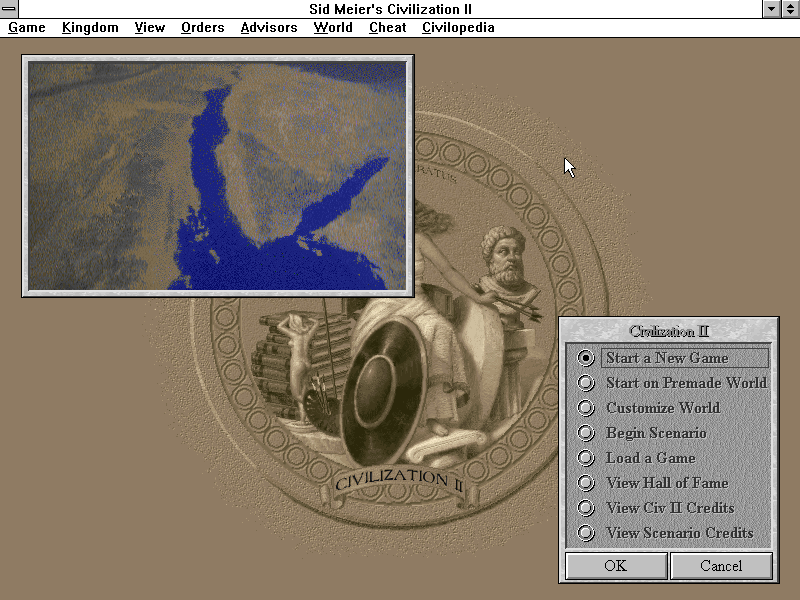The image size is (800, 600).
Task: Click the satellite terrain map image
Action: 217,176
